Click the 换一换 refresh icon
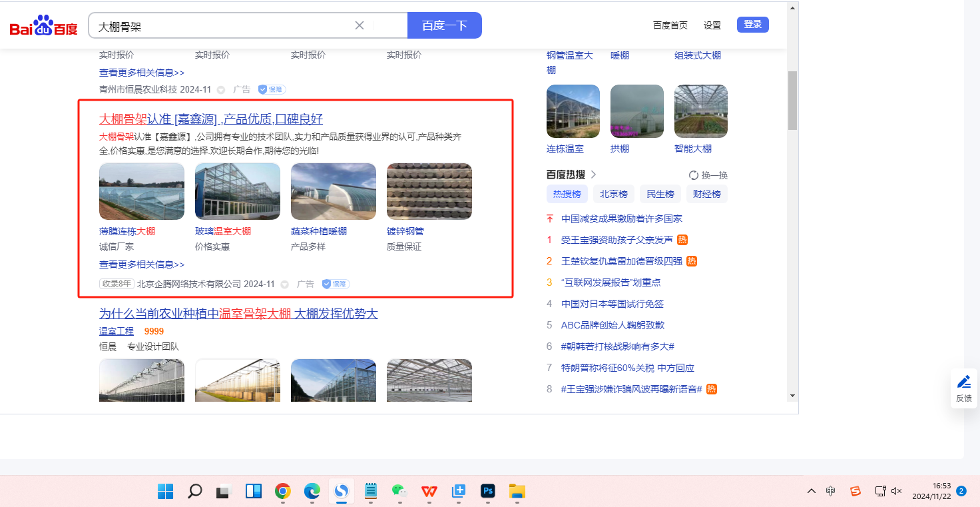Image resolution: width=980 pixels, height=507 pixels. click(694, 175)
